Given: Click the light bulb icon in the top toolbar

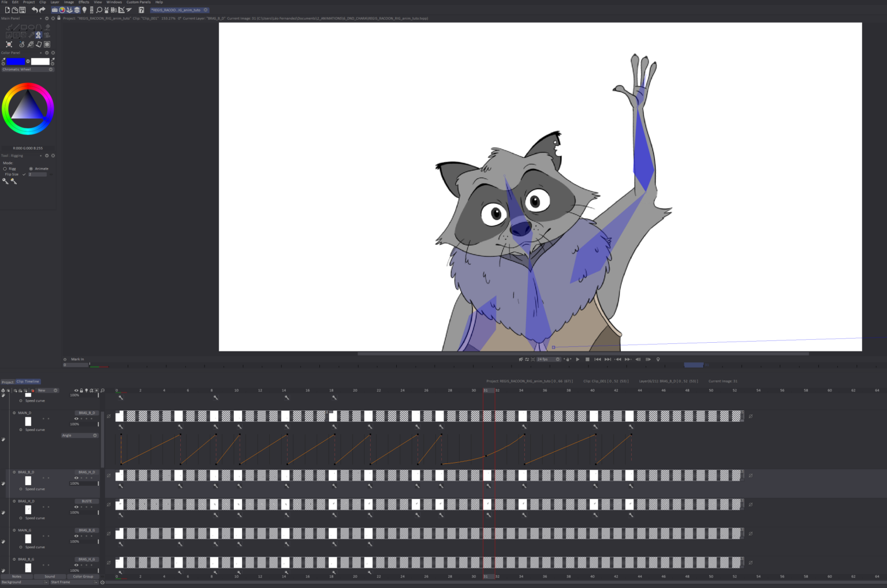Looking at the screenshot, I should coord(85,10).
